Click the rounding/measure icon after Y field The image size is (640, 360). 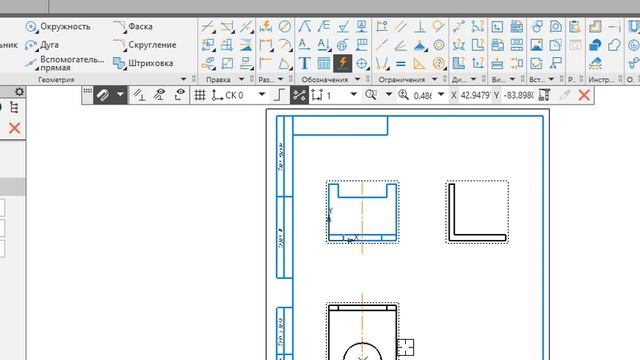click(544, 95)
